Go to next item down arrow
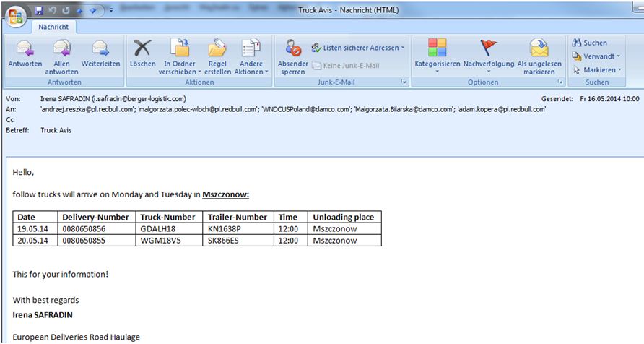This screenshot has width=644, height=344. tap(93, 11)
